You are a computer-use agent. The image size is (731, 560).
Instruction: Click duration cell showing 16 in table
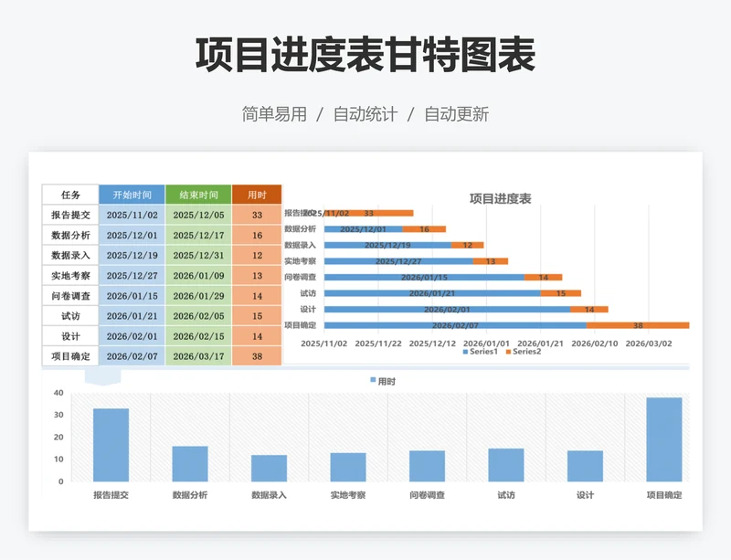click(257, 235)
